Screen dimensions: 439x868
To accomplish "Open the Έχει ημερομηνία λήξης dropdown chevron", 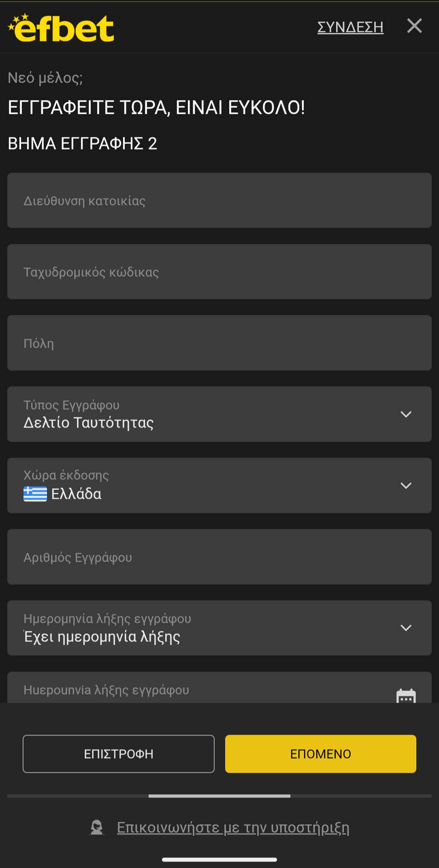I will point(406,628).
